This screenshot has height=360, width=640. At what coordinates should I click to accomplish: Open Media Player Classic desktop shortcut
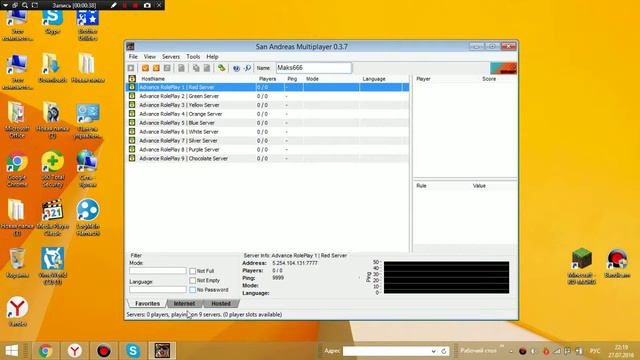pos(53,218)
